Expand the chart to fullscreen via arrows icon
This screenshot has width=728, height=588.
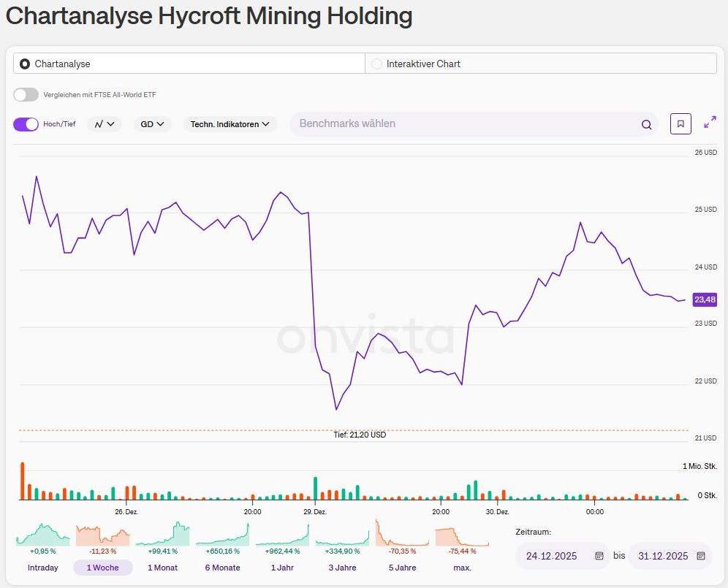(x=709, y=123)
